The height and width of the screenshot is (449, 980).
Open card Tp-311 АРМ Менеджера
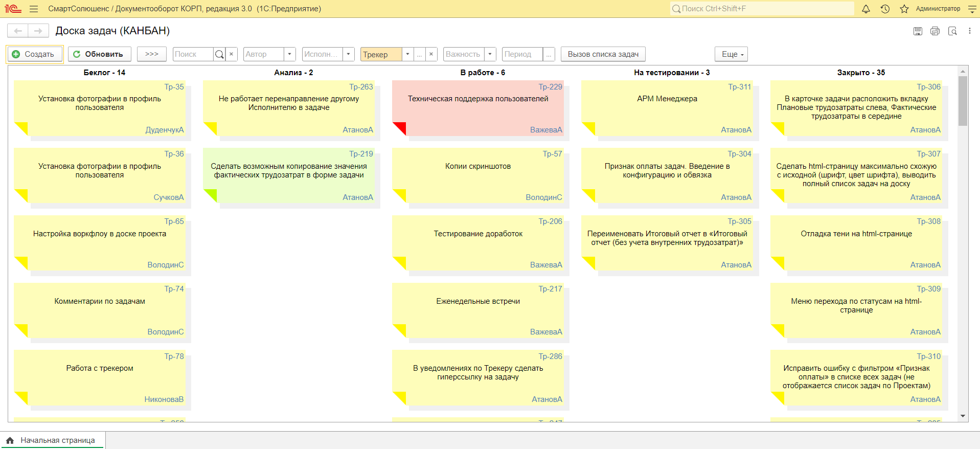pos(667,108)
